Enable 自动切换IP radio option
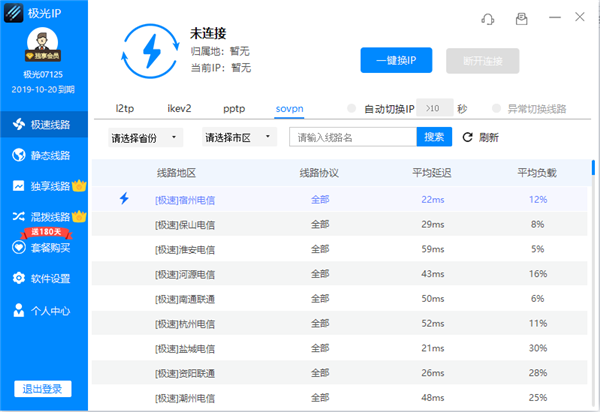The height and width of the screenshot is (412, 600). click(351, 108)
